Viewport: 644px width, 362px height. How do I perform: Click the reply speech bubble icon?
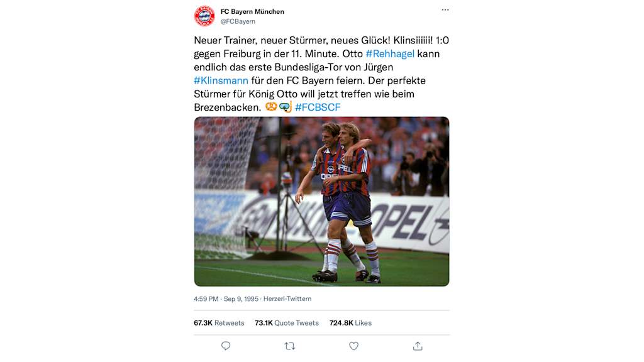(x=226, y=346)
